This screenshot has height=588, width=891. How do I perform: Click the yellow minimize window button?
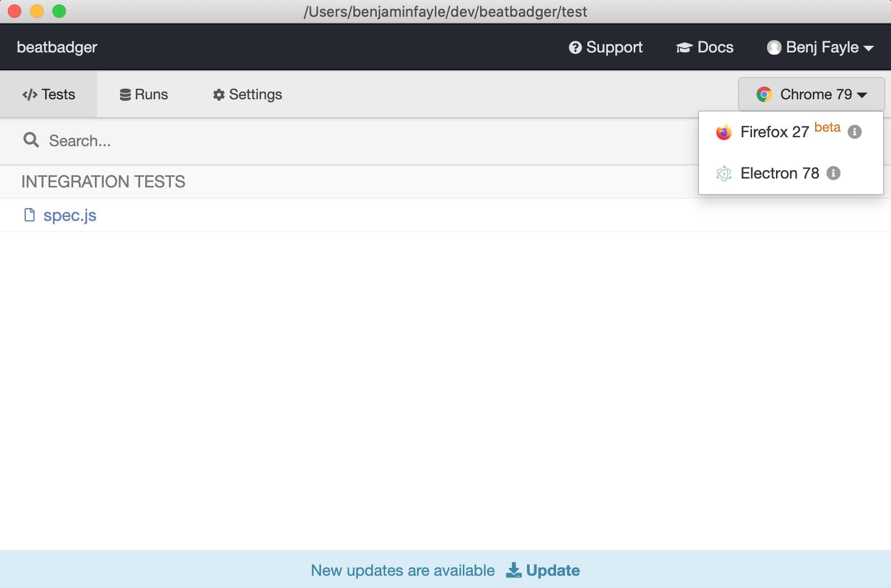(37, 11)
